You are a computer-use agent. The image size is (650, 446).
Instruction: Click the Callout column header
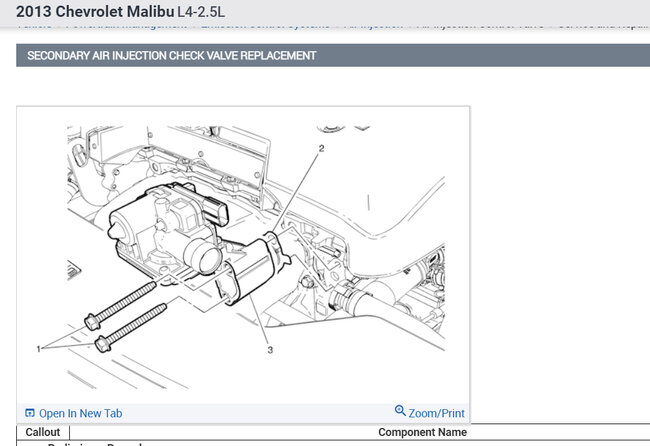coord(43,432)
